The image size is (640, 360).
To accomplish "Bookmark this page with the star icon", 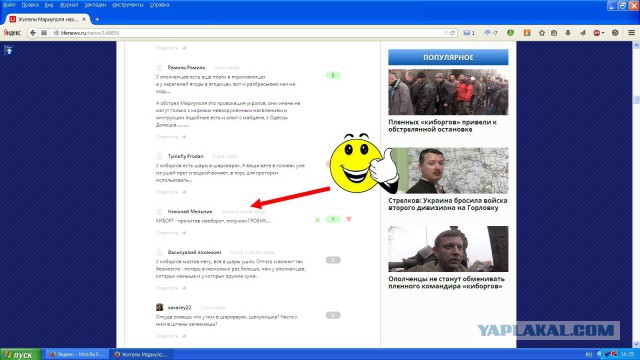I will (542, 33).
